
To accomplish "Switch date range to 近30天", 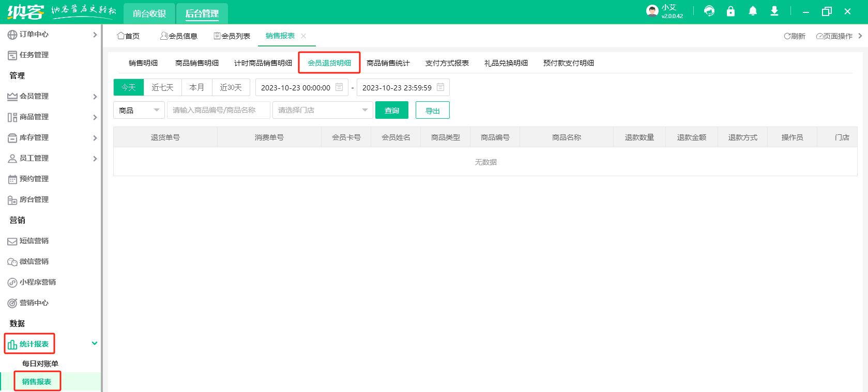I will 231,87.
